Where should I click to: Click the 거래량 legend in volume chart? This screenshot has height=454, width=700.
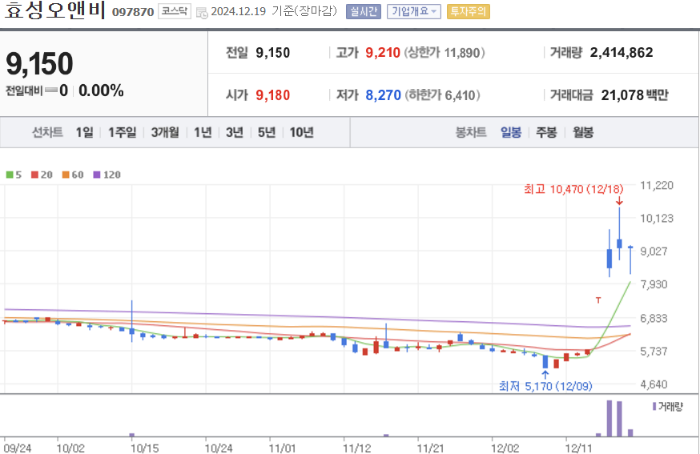(x=668, y=407)
